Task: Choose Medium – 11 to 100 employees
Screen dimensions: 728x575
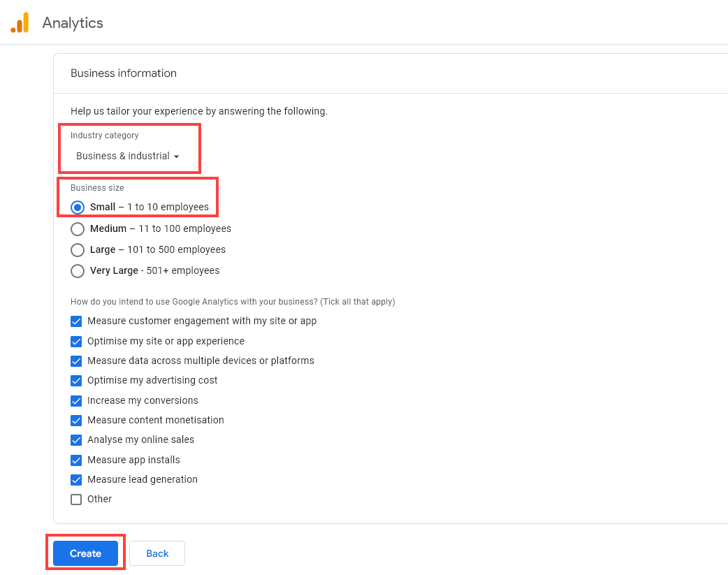Action: click(x=77, y=228)
